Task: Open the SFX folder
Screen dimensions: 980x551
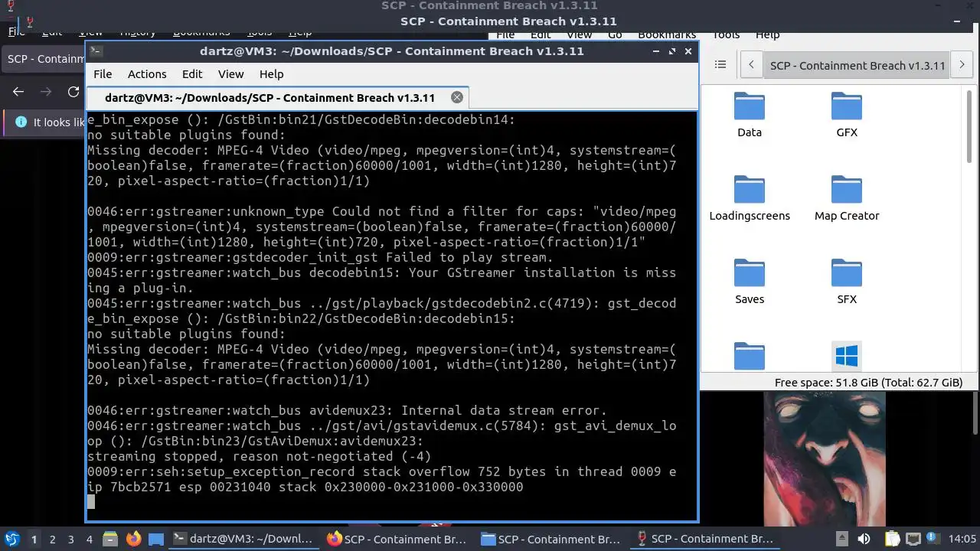Action: point(846,282)
